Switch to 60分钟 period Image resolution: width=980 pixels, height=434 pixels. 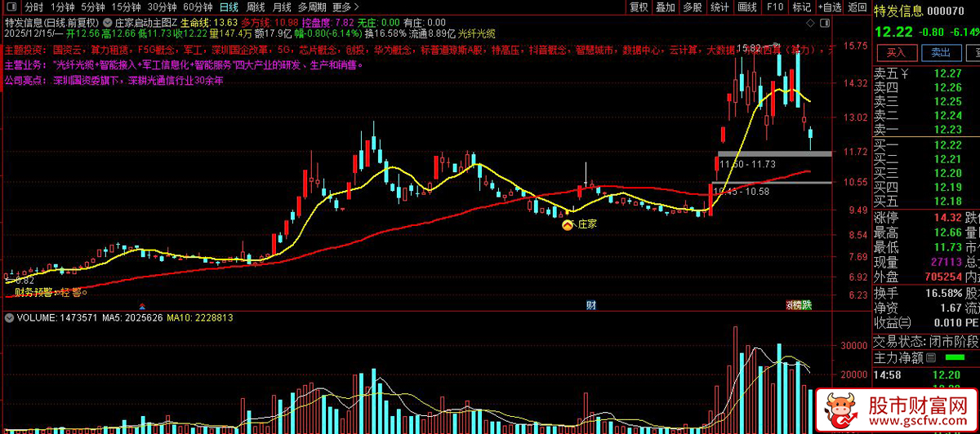(x=198, y=7)
